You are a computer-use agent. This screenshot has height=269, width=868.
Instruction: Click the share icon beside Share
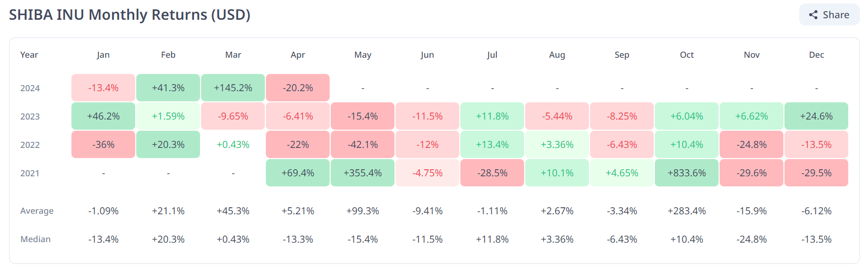813,15
